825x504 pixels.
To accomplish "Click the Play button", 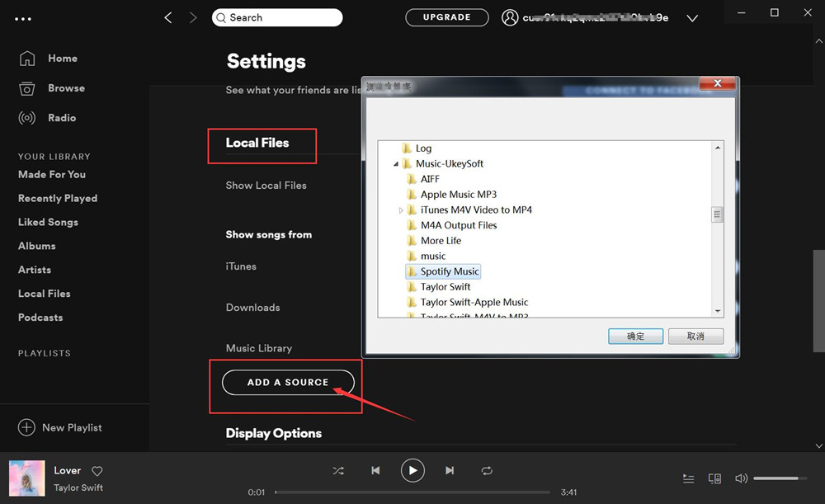I will coord(412,470).
